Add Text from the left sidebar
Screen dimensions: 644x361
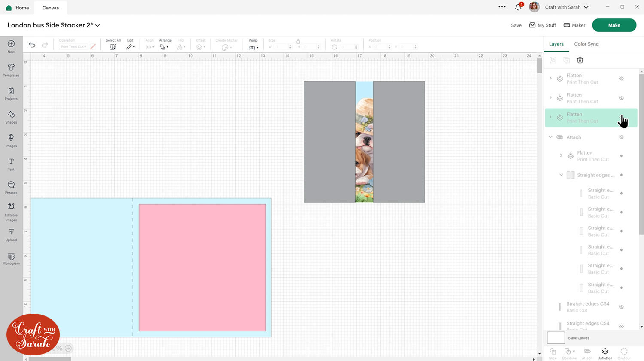click(x=11, y=164)
